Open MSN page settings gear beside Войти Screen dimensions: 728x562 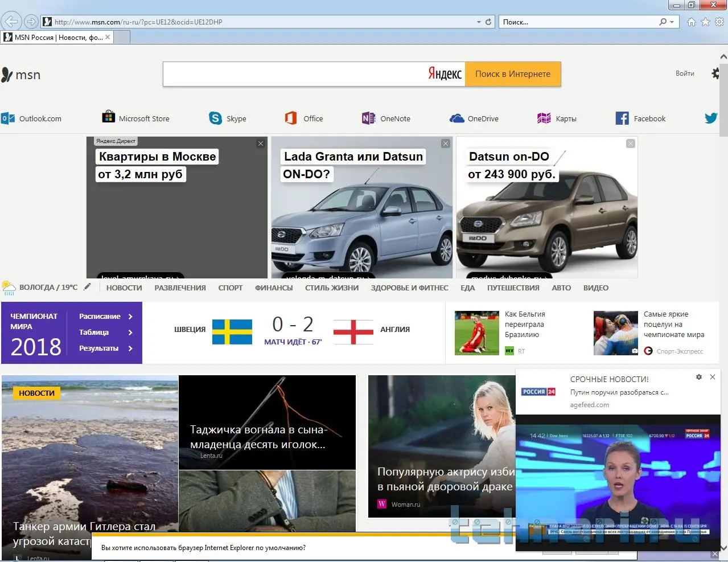click(715, 73)
